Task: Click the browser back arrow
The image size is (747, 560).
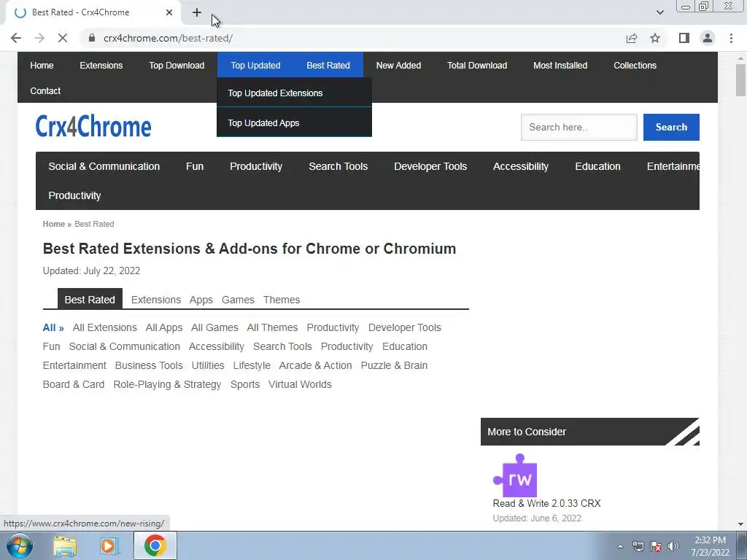Action: pyautogui.click(x=16, y=38)
